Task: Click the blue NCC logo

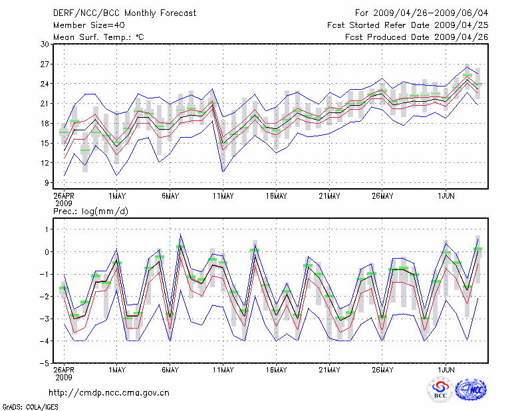Action: tap(471, 390)
